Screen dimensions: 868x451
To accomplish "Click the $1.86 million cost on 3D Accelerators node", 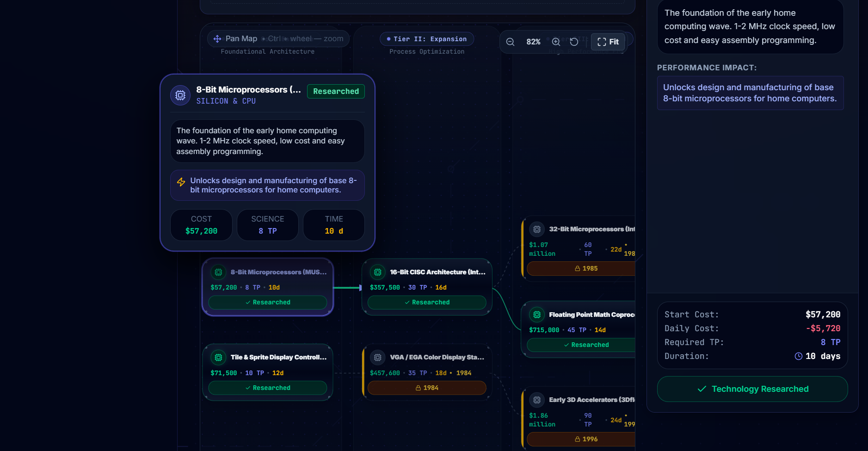I will (542, 420).
